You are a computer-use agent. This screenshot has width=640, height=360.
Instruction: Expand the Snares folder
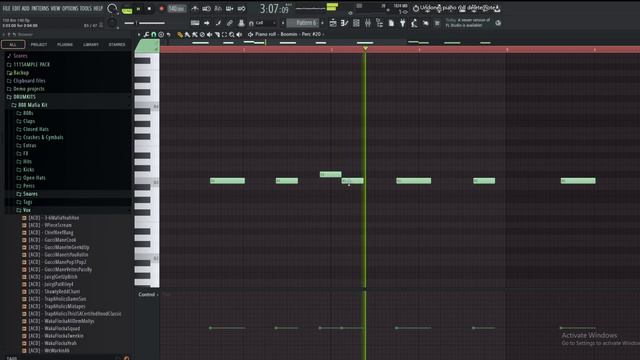[30, 194]
